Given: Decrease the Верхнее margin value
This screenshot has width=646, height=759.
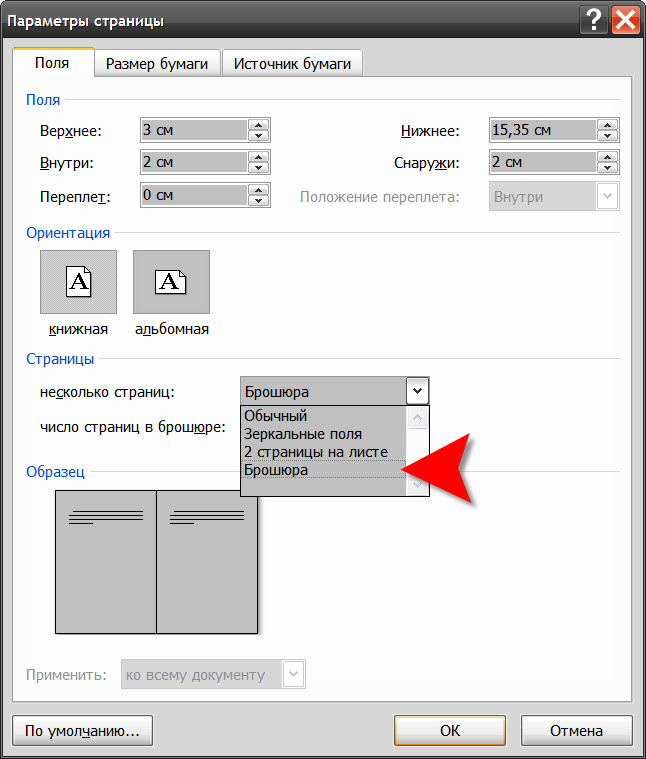Looking at the screenshot, I should (258, 136).
